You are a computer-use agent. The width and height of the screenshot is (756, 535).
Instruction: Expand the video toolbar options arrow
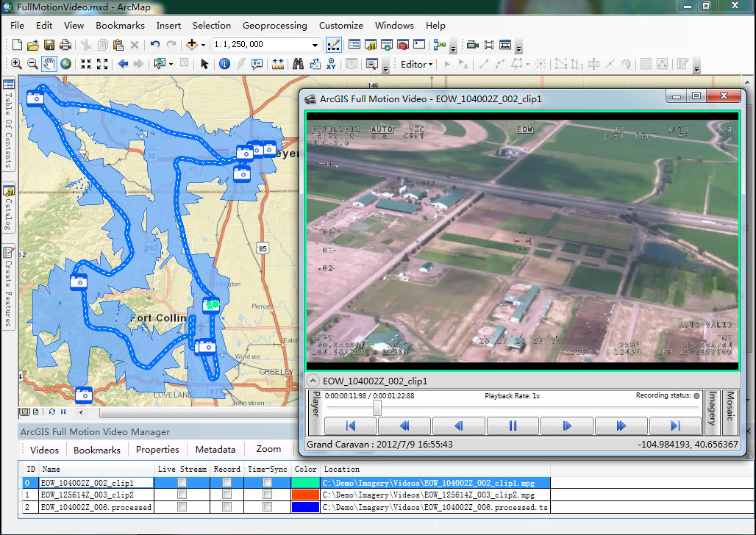point(518,49)
